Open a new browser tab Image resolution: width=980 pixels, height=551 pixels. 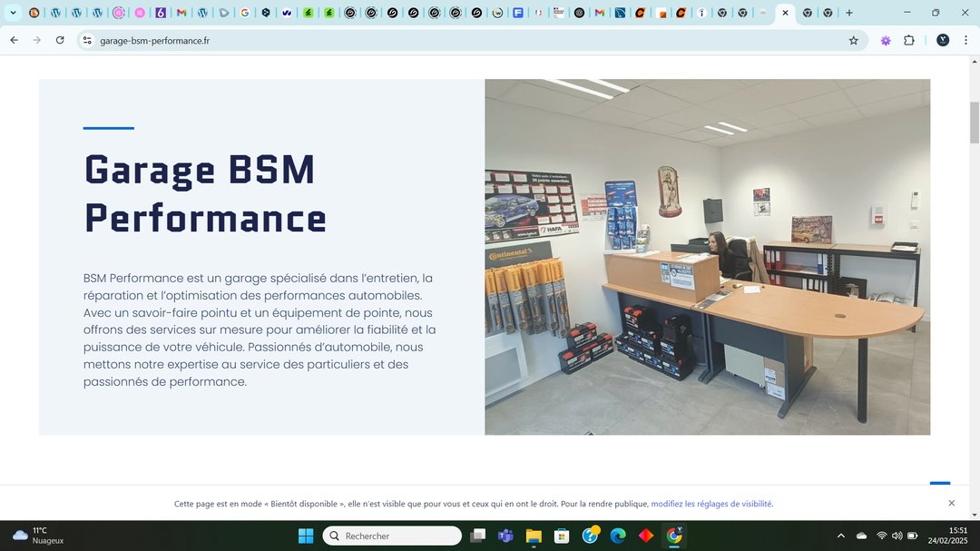point(849,13)
